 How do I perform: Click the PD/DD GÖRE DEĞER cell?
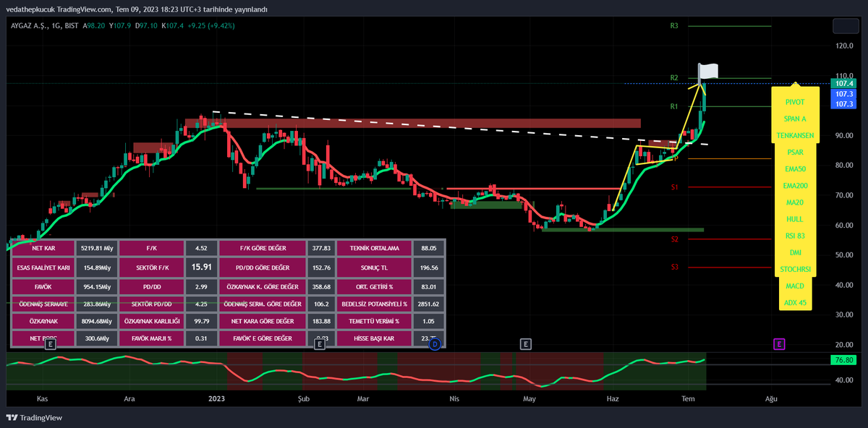tap(262, 267)
